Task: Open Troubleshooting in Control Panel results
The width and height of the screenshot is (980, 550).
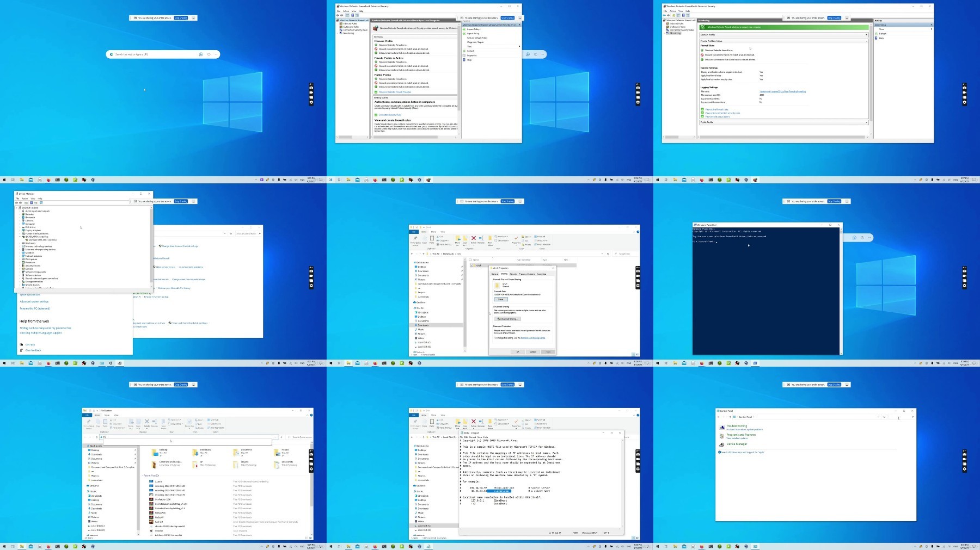Action: point(737,426)
